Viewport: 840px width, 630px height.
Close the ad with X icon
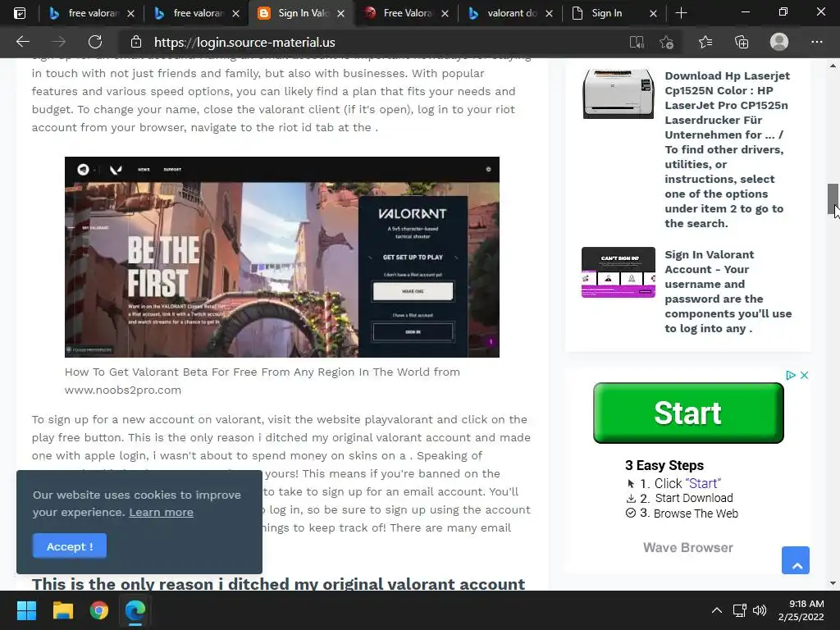click(804, 375)
